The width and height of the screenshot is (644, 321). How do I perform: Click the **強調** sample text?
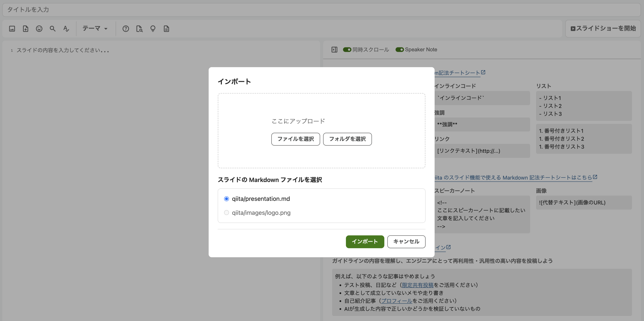click(x=447, y=124)
